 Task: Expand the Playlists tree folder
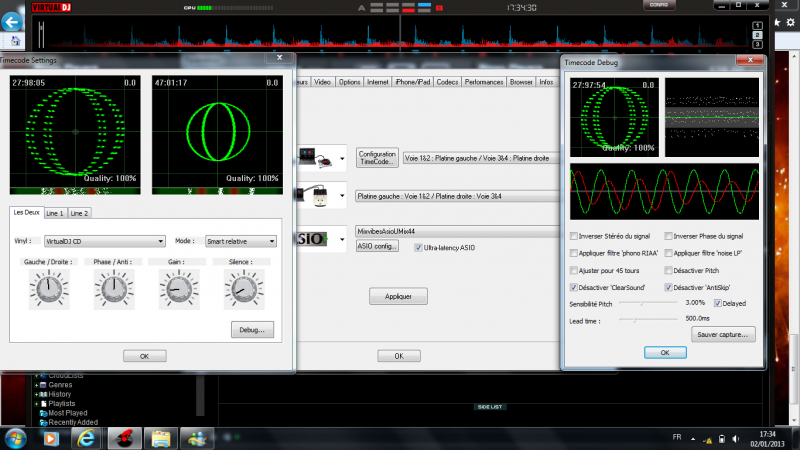pos(36,403)
